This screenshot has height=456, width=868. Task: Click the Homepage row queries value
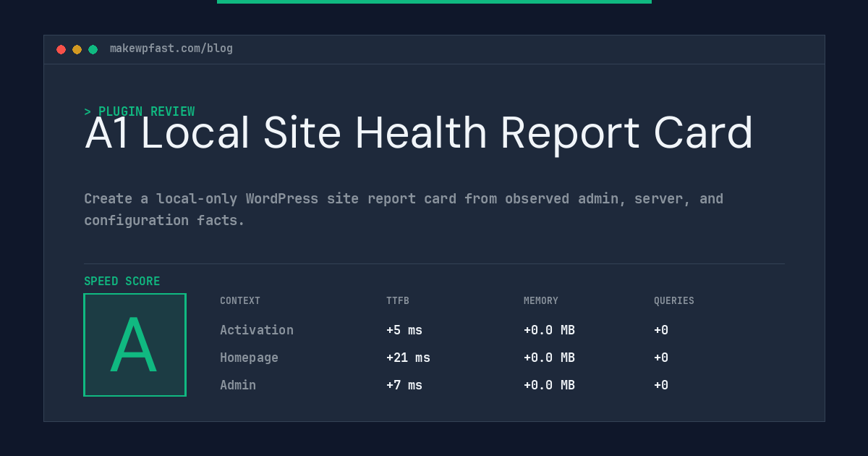[661, 358]
